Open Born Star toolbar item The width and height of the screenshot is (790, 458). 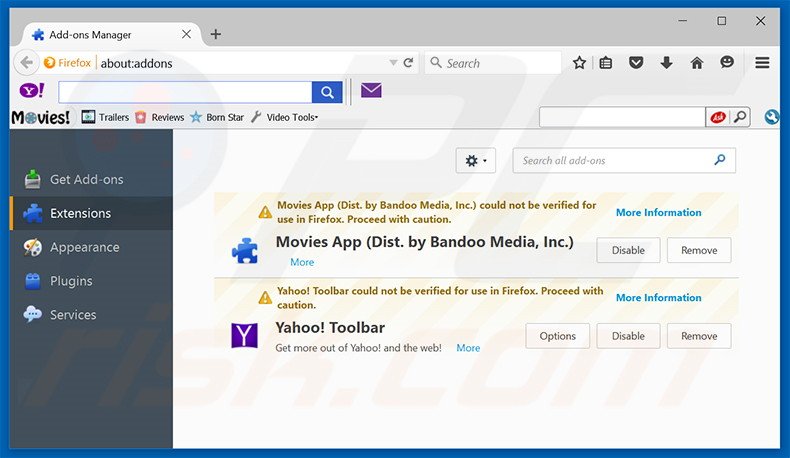pyautogui.click(x=217, y=117)
